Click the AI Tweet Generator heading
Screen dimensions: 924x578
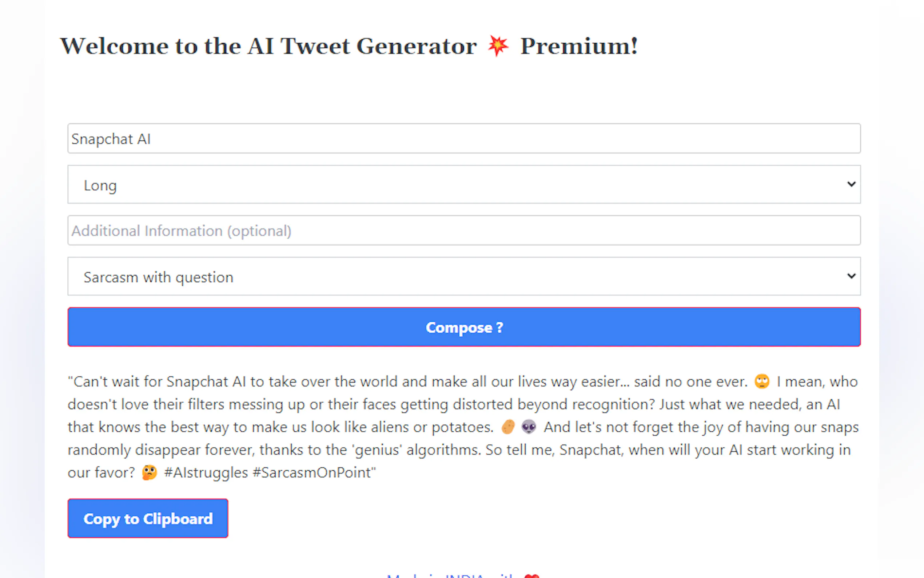[x=268, y=46]
